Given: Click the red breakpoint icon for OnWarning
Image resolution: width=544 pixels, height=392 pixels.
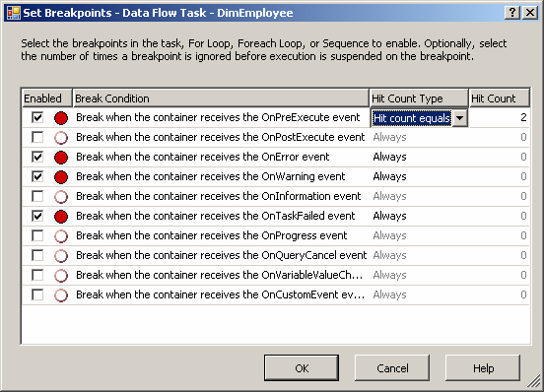Looking at the screenshot, I should click(61, 177).
